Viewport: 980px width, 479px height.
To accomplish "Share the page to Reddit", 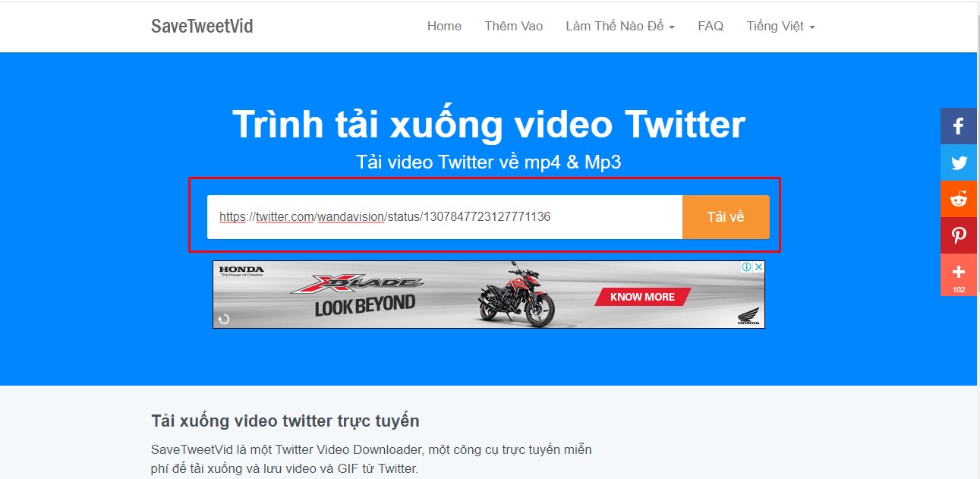I will [x=958, y=199].
